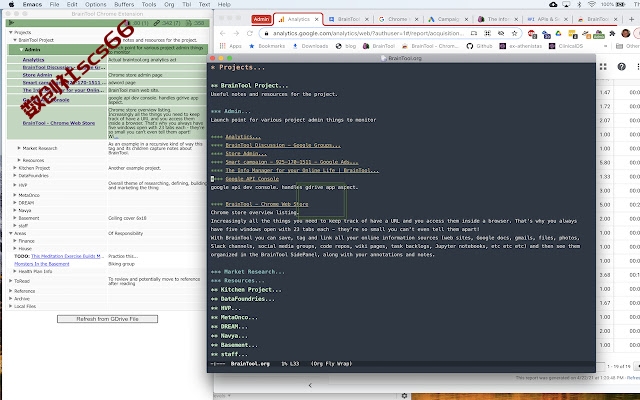Collapse the Areas tree node

pos(11,233)
